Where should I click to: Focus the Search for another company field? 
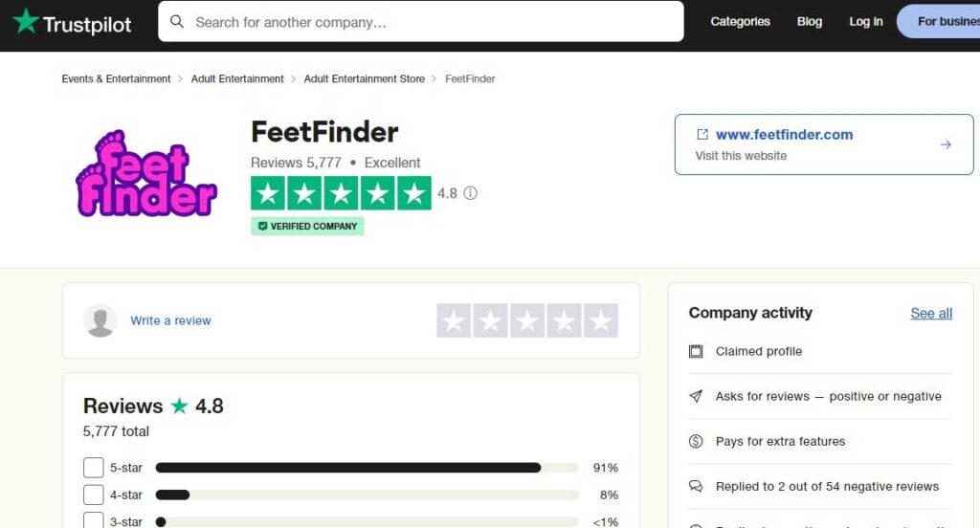coord(421,22)
